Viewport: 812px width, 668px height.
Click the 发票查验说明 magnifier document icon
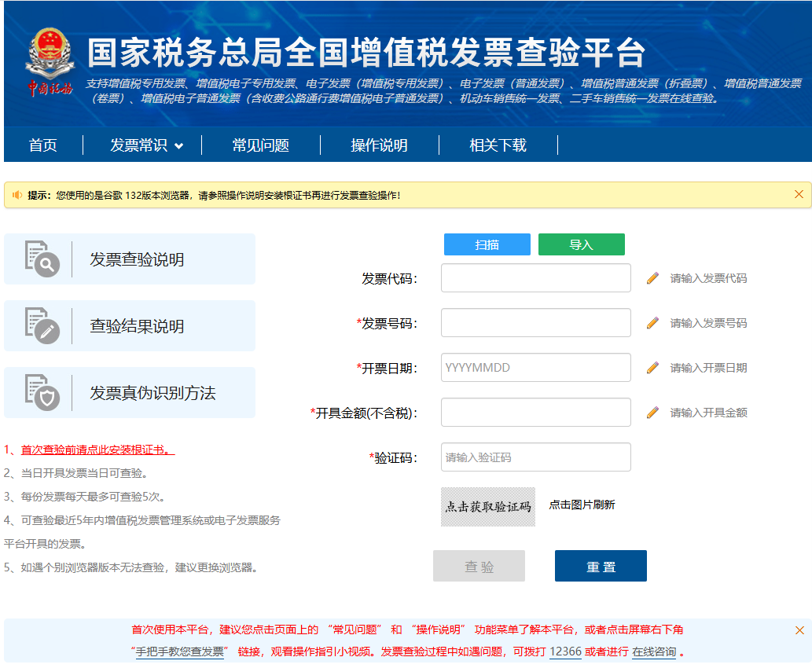click(x=42, y=259)
